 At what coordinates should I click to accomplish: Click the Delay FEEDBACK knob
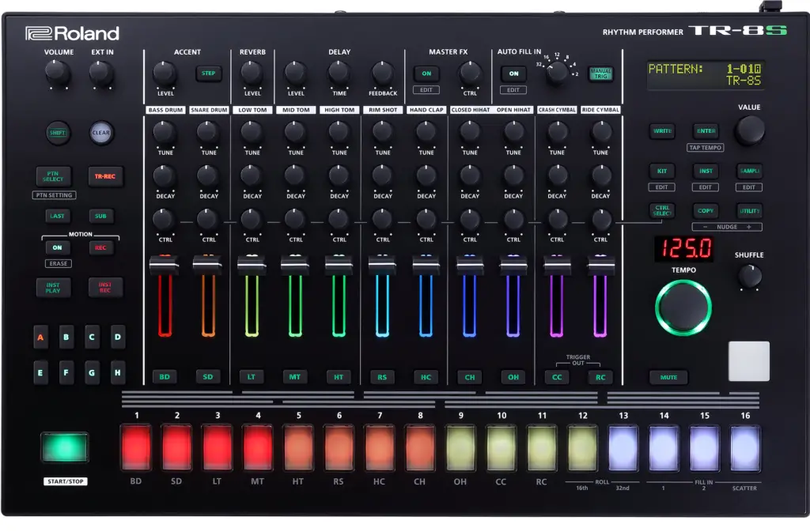tap(383, 74)
